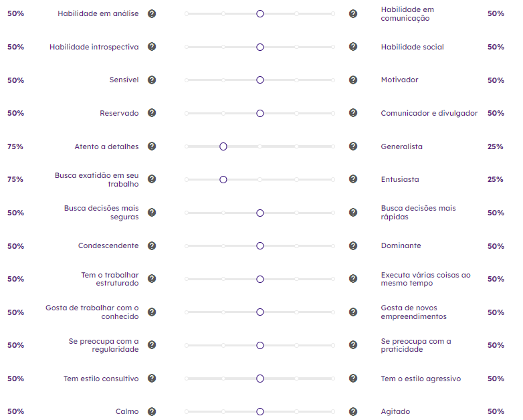Set Condescendente slider to the leftmost stop
This screenshot has width=523, height=420.
(187, 246)
